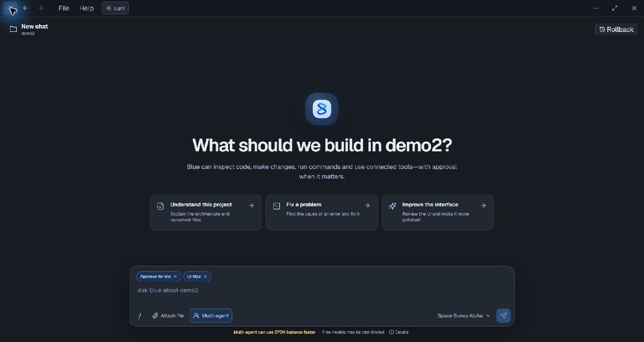644x342 pixels.
Task: Focus the Ask Blue about demo2 input
Action: (322, 290)
